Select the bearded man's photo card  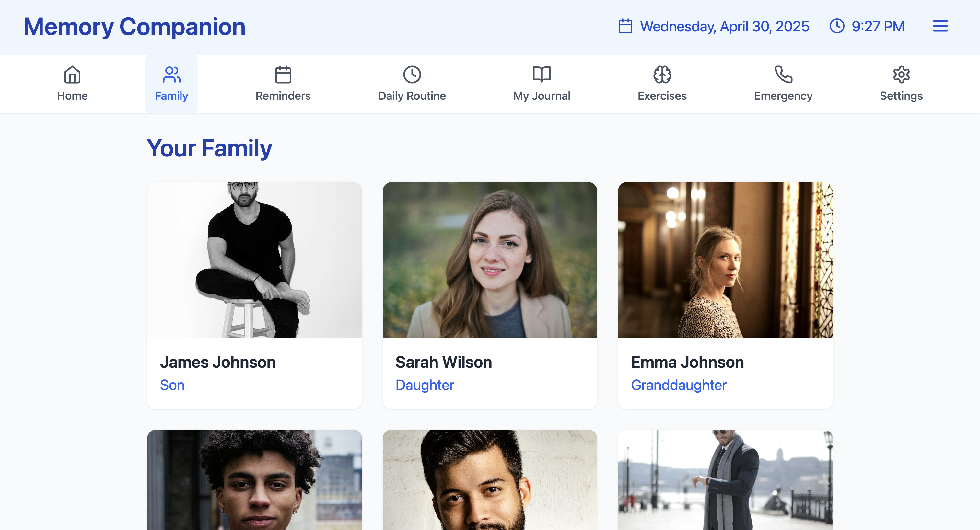click(490, 480)
